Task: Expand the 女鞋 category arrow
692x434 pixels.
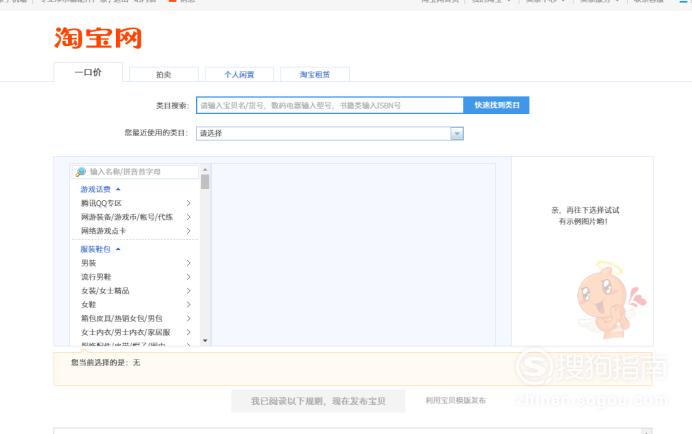Action: tap(188, 305)
